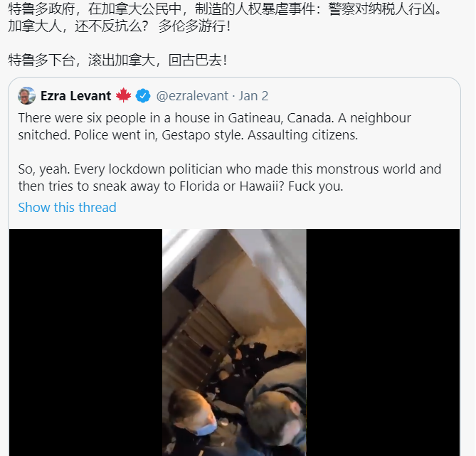Open the Jan 2 timestamp
Screen dimensions: 476x456
coord(253,96)
